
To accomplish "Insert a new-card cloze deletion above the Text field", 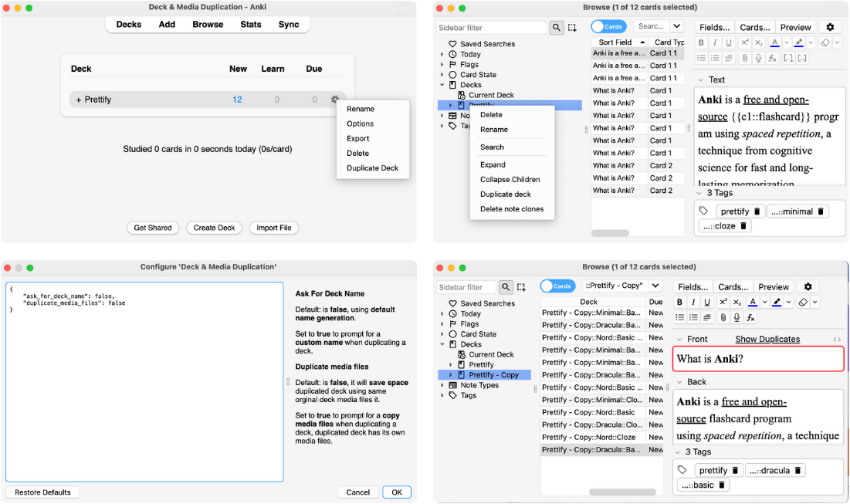I will [x=788, y=58].
